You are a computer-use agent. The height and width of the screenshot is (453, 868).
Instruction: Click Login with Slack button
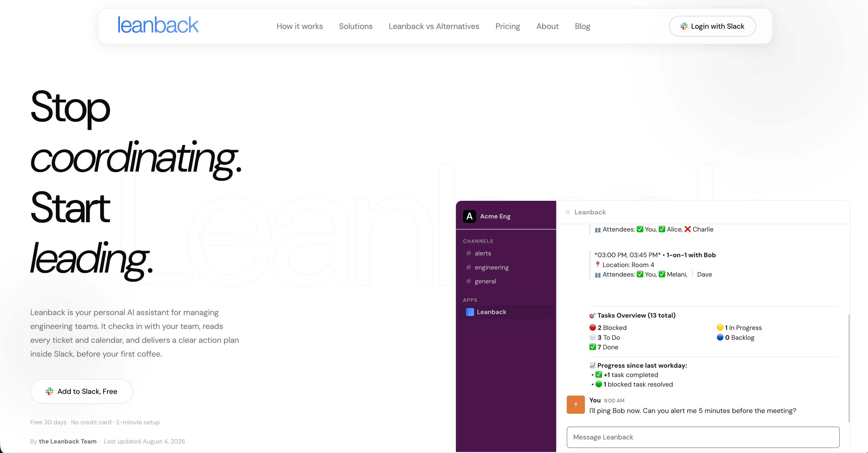[712, 26]
